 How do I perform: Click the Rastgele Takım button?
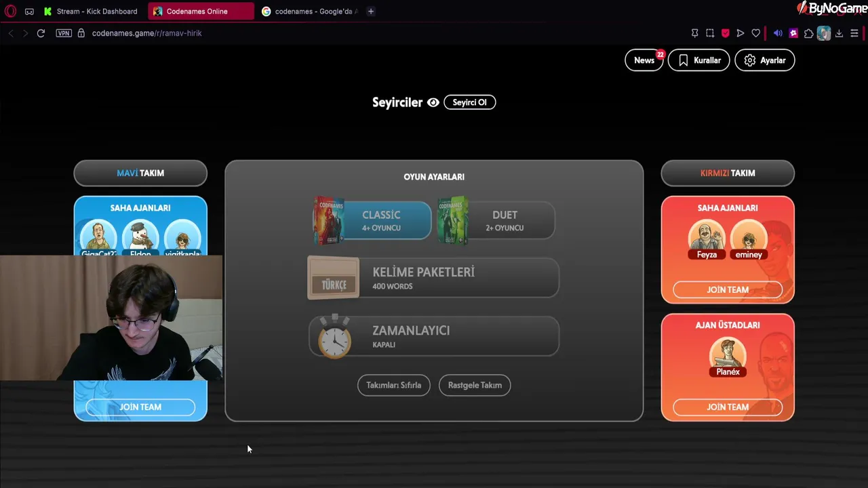[x=475, y=385]
